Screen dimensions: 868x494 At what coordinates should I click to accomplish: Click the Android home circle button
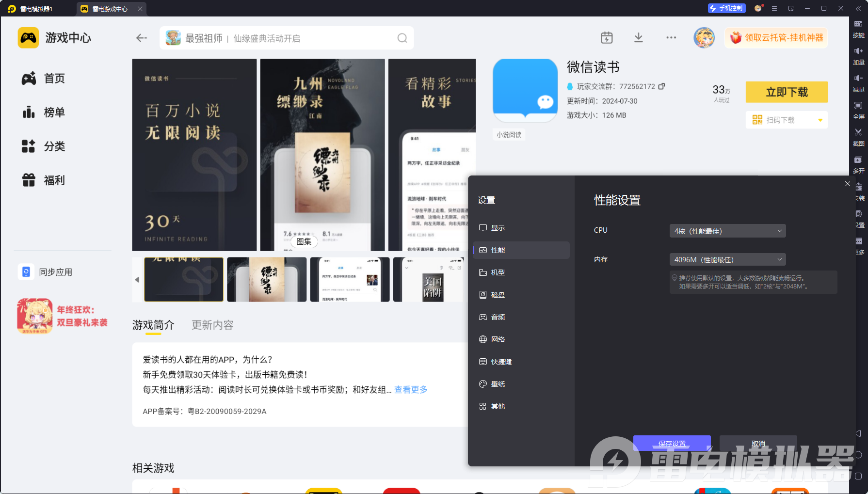click(x=858, y=455)
